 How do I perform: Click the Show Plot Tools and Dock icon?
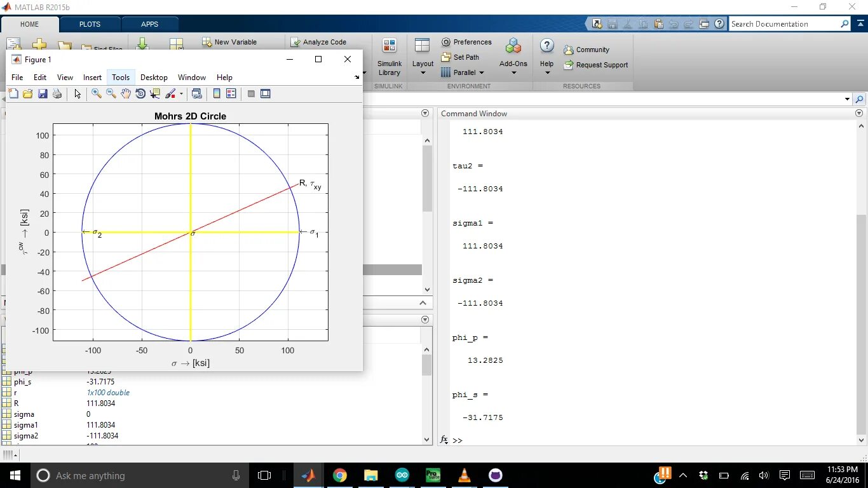pyautogui.click(x=266, y=93)
